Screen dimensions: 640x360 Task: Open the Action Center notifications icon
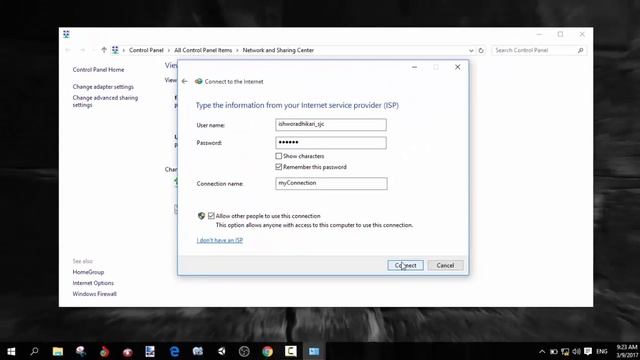tap(588, 351)
